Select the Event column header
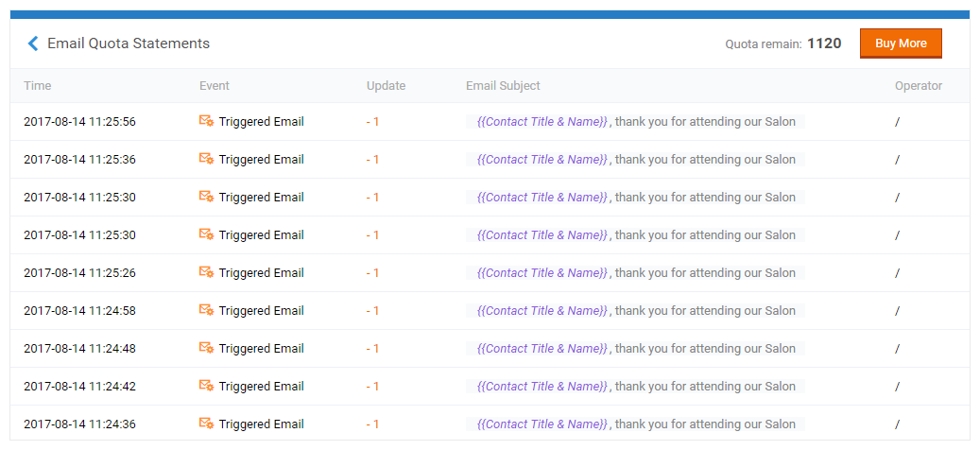The height and width of the screenshot is (450, 980). tap(215, 86)
